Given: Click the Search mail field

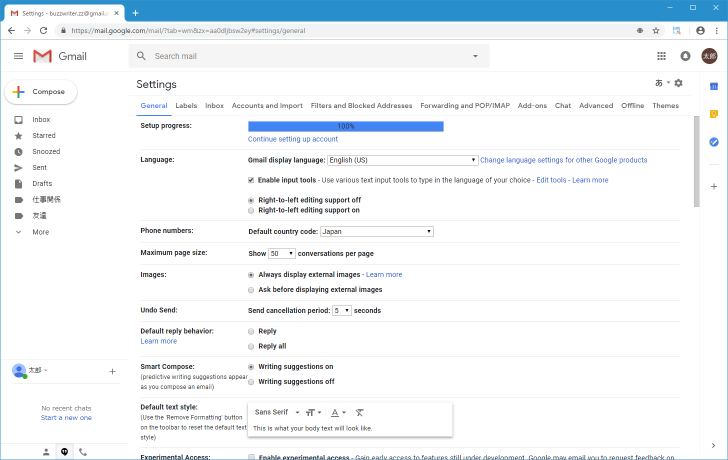Looking at the screenshot, I should pyautogui.click(x=309, y=56).
